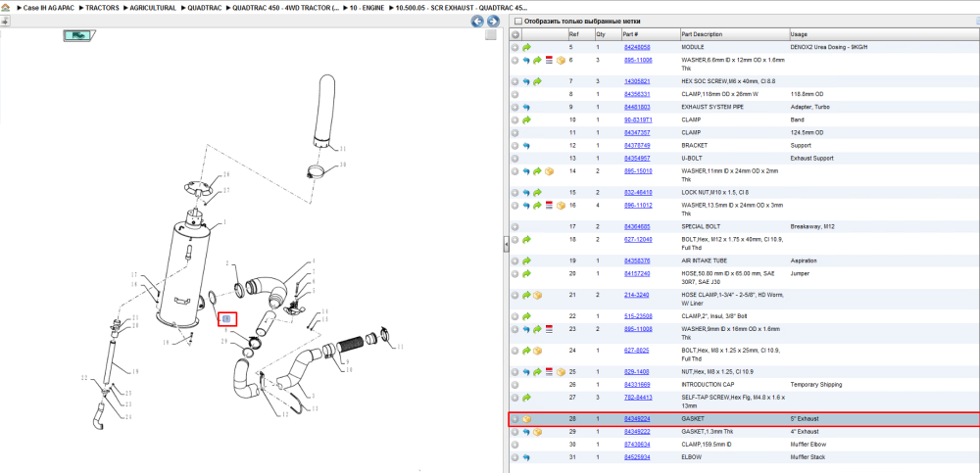Click package box icon on row 14 washer
980x473 pixels.
pyautogui.click(x=550, y=170)
